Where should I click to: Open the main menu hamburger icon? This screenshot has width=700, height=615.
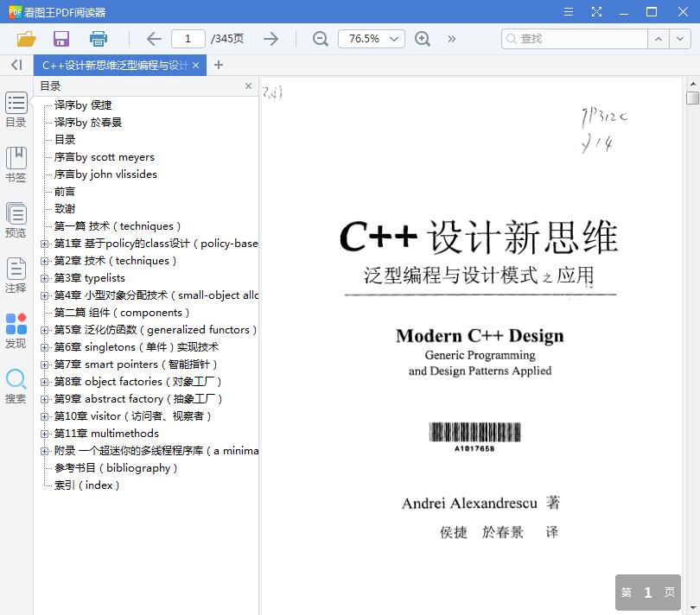pos(569,11)
